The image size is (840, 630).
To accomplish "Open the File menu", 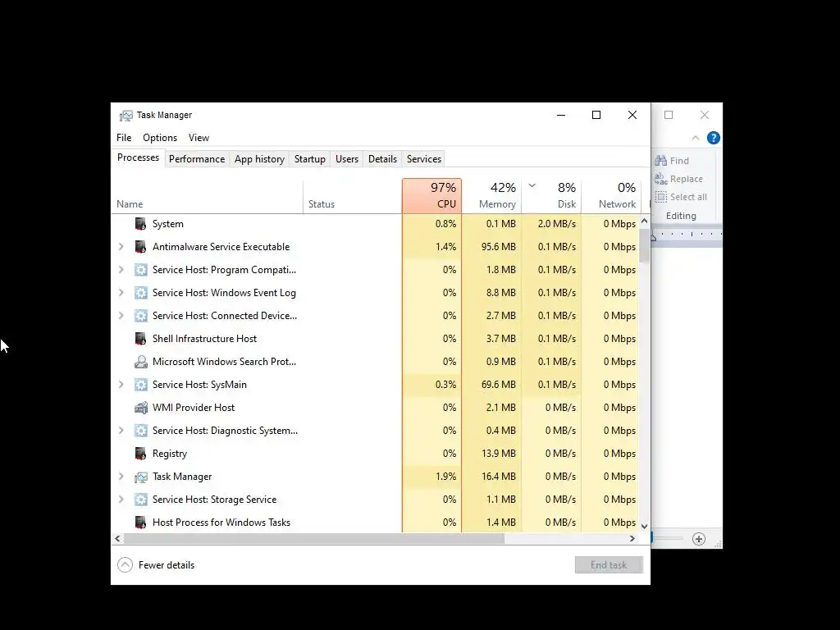I will coord(124,138).
